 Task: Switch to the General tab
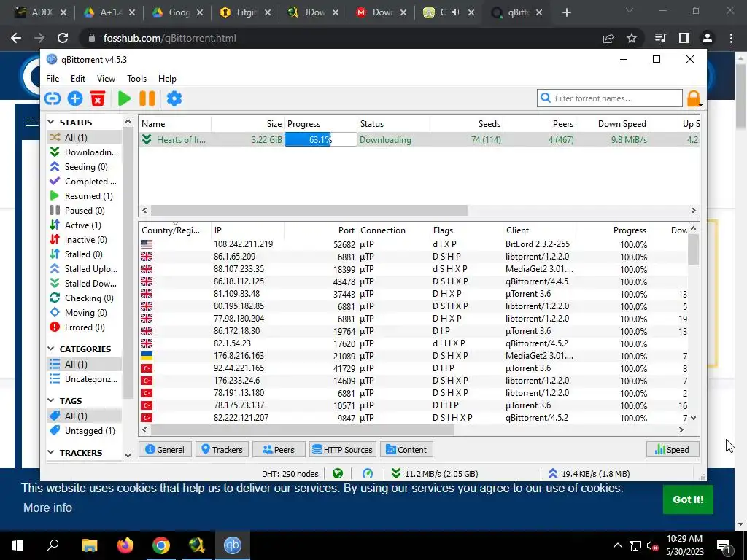pos(165,449)
